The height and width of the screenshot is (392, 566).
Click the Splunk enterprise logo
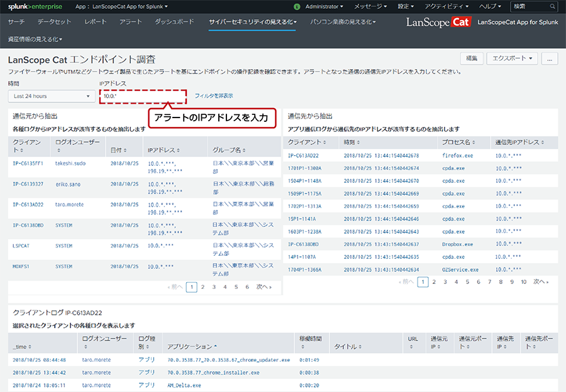35,6
